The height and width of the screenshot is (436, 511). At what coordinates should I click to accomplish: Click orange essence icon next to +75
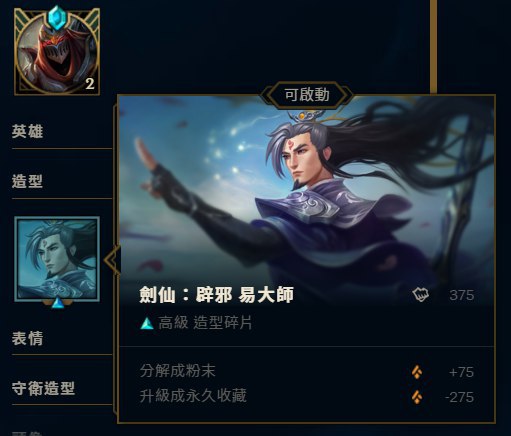417,372
